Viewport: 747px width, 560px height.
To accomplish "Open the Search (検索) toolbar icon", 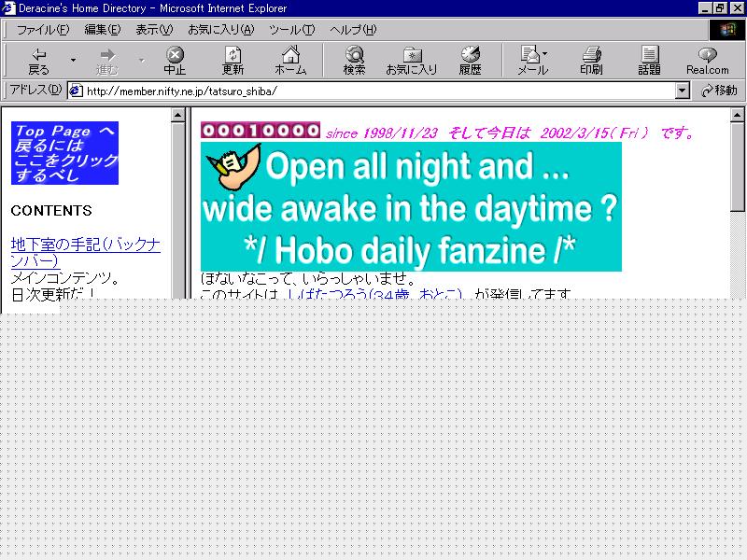I will [x=354, y=60].
